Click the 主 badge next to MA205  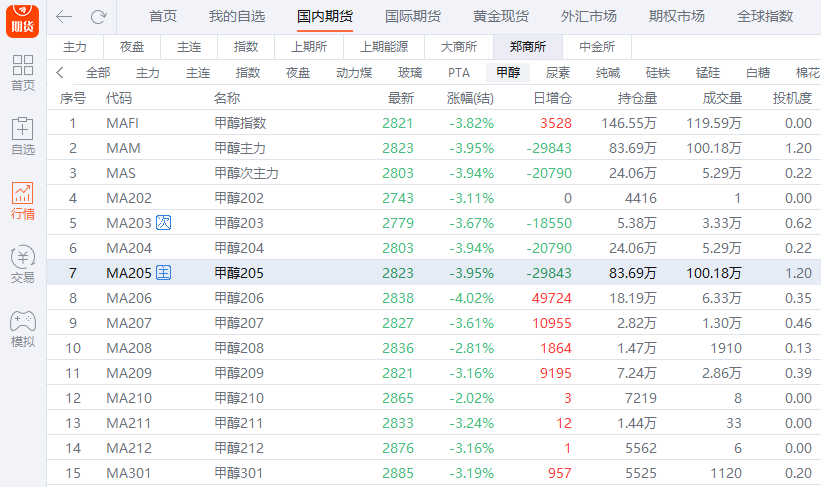(165, 273)
